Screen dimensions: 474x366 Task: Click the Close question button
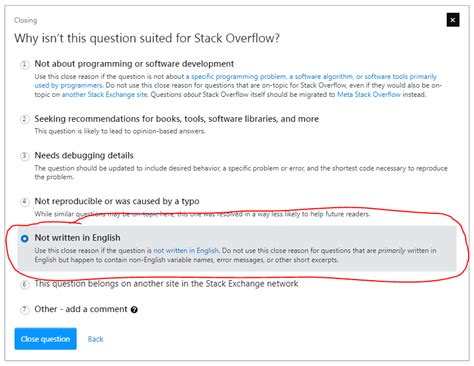[x=45, y=339]
